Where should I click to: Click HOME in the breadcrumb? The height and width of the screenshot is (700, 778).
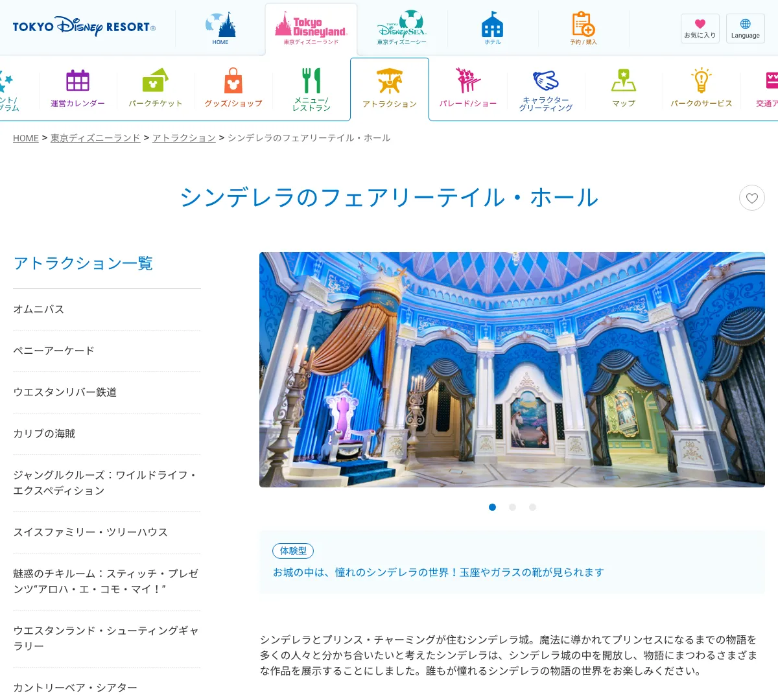point(26,138)
